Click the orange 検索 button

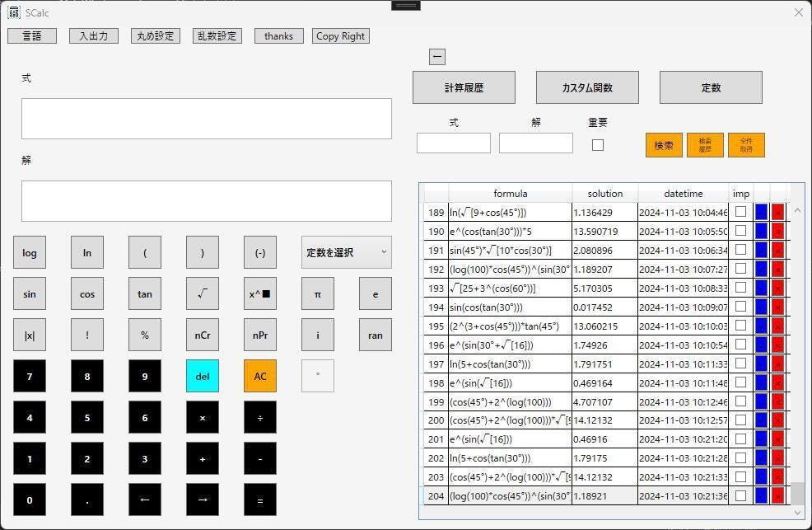click(664, 145)
